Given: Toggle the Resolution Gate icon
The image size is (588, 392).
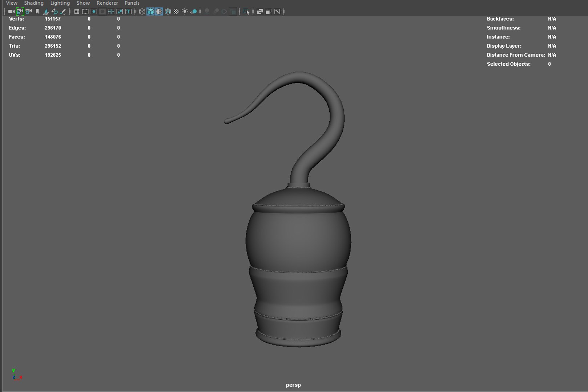Looking at the screenshot, I should click(94, 12).
